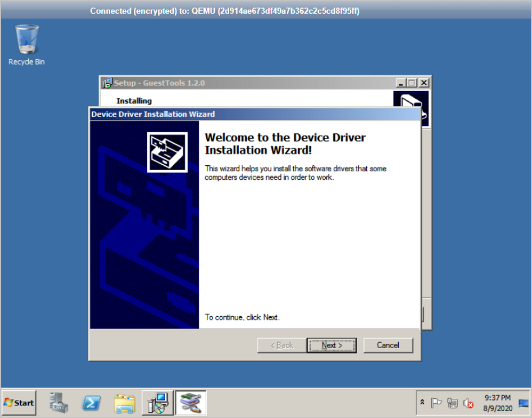Select the Device Driver Wizard taskbar item
Image resolution: width=532 pixels, height=418 pixels.
pos(191,403)
